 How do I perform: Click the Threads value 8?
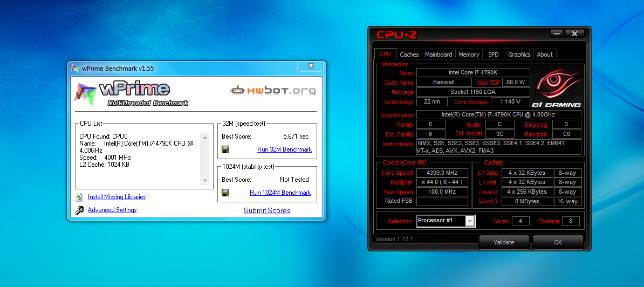click(571, 221)
